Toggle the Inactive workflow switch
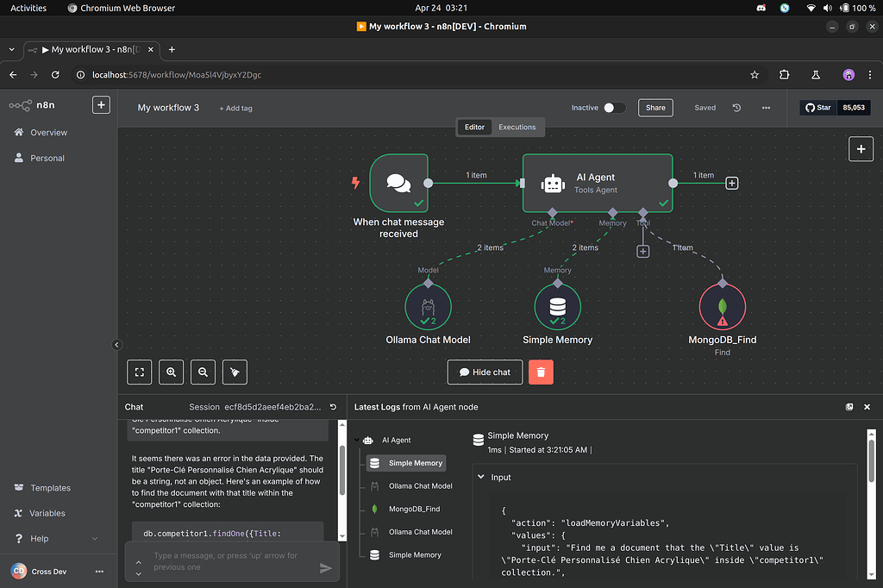This screenshot has width=883, height=588. click(x=614, y=108)
